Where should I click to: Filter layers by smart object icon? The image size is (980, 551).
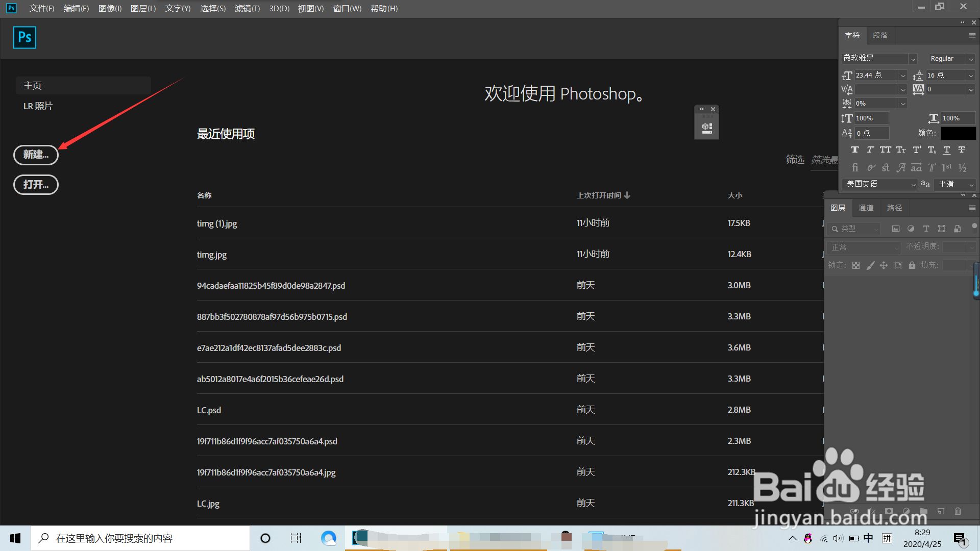958,229
